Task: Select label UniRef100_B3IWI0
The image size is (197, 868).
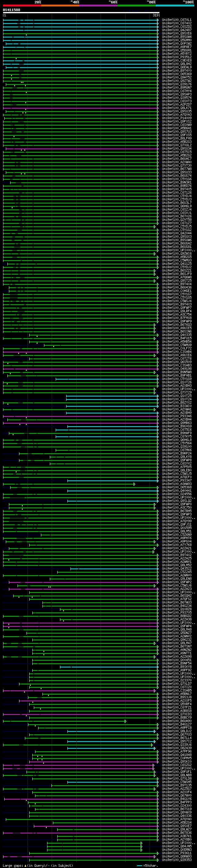Action: [177, 406]
